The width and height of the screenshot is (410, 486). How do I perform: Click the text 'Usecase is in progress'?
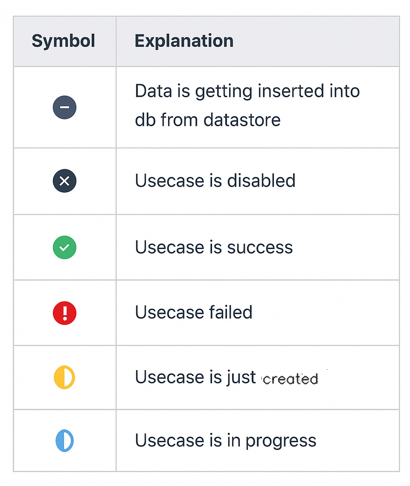click(x=226, y=441)
